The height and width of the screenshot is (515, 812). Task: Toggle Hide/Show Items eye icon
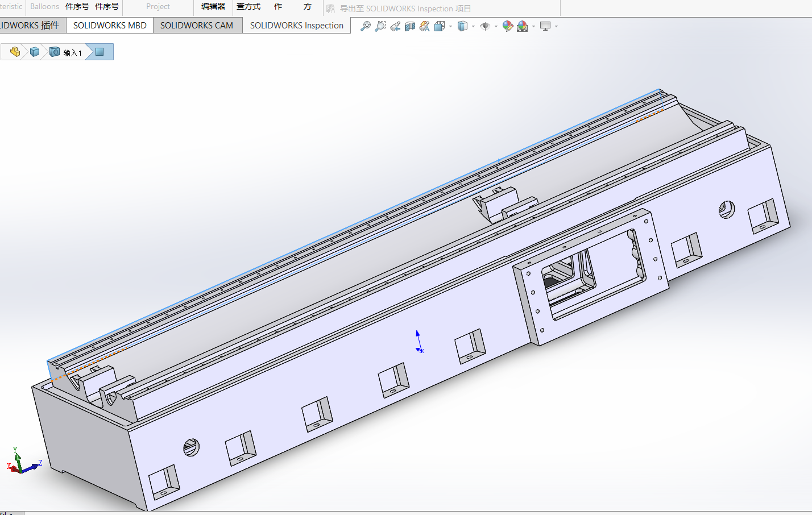485,26
